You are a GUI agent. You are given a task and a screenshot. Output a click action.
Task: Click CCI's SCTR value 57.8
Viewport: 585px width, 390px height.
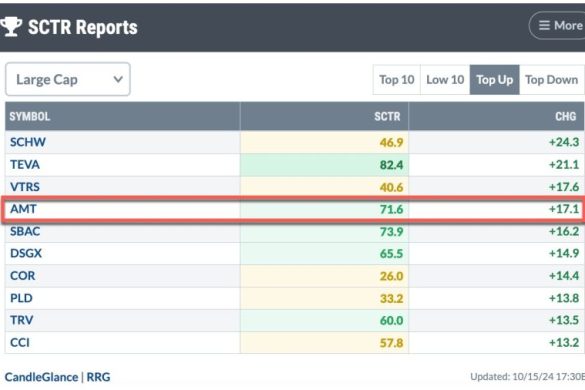coord(391,343)
